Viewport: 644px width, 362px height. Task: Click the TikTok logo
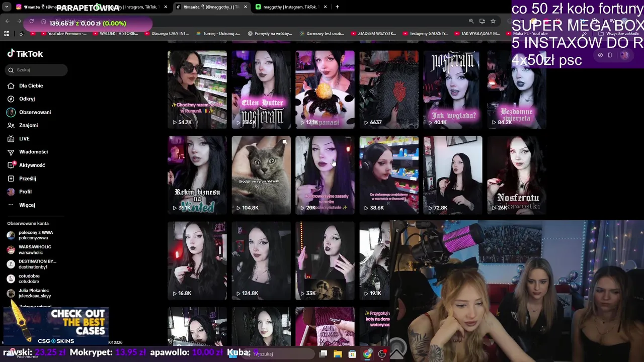click(25, 54)
